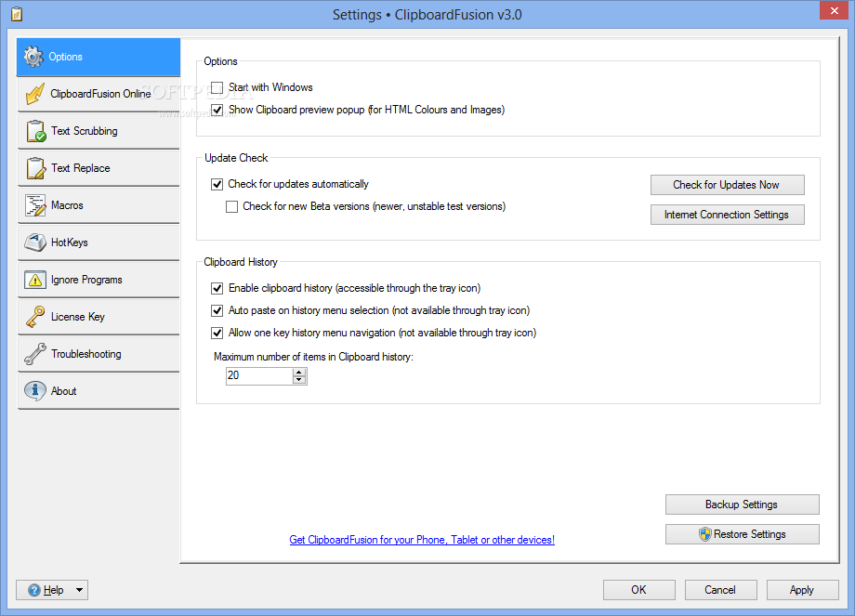The width and height of the screenshot is (855, 616).
Task: Close the Settings window
Action: (835, 10)
